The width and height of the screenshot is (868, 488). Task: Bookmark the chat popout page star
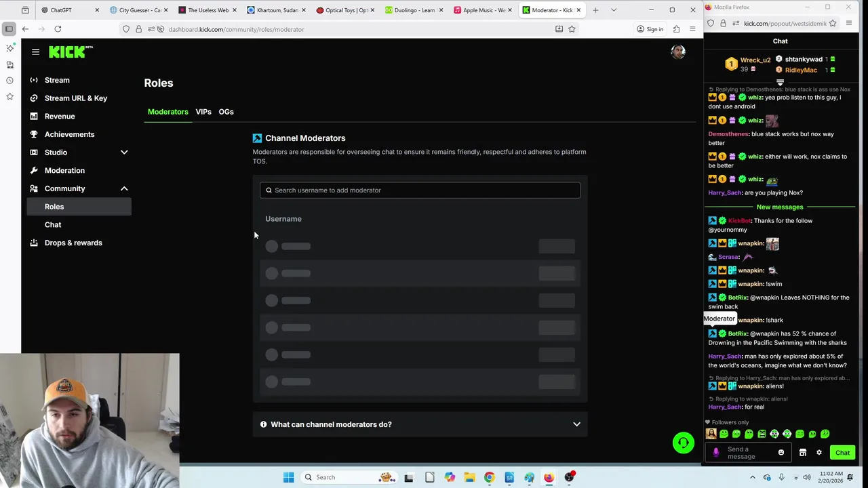pyautogui.click(x=832, y=23)
